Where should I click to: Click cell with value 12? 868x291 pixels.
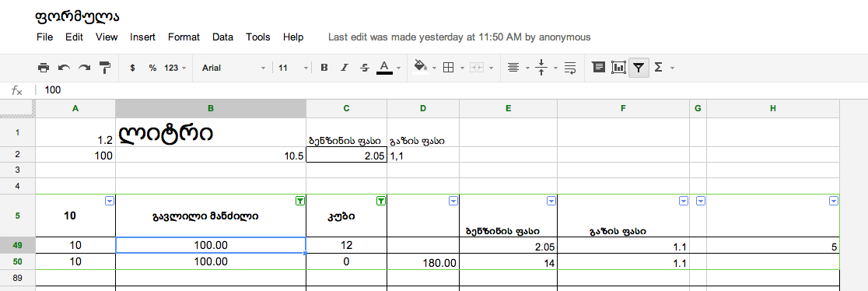[x=347, y=245]
